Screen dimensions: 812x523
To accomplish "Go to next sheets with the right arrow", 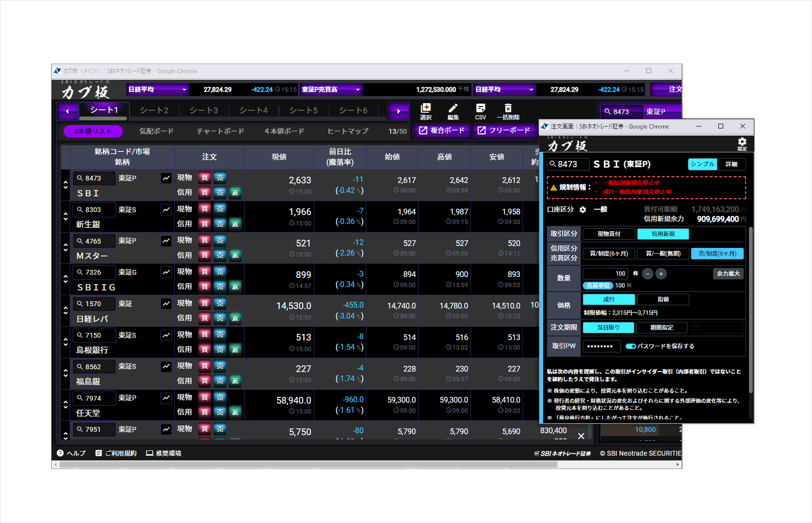I will click(x=398, y=111).
